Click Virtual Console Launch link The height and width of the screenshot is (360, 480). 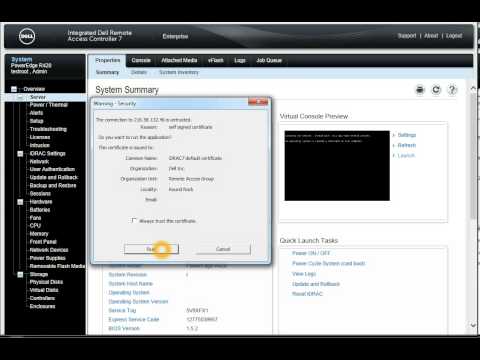tap(406, 156)
